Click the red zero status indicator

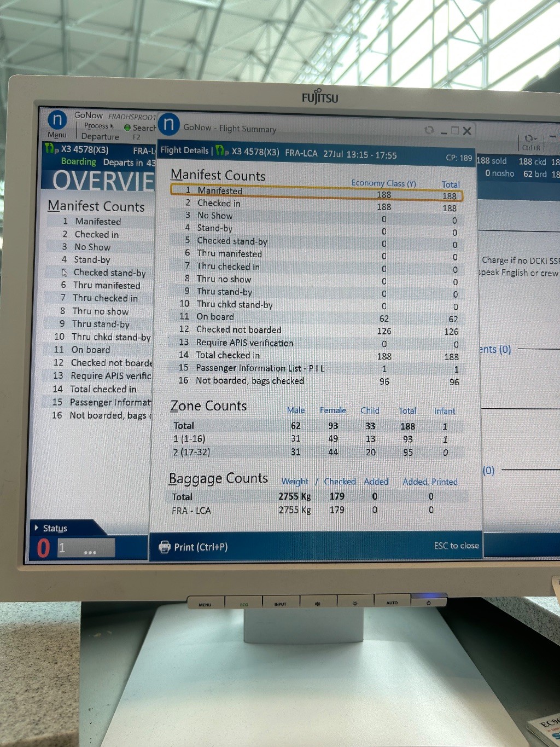[43, 548]
